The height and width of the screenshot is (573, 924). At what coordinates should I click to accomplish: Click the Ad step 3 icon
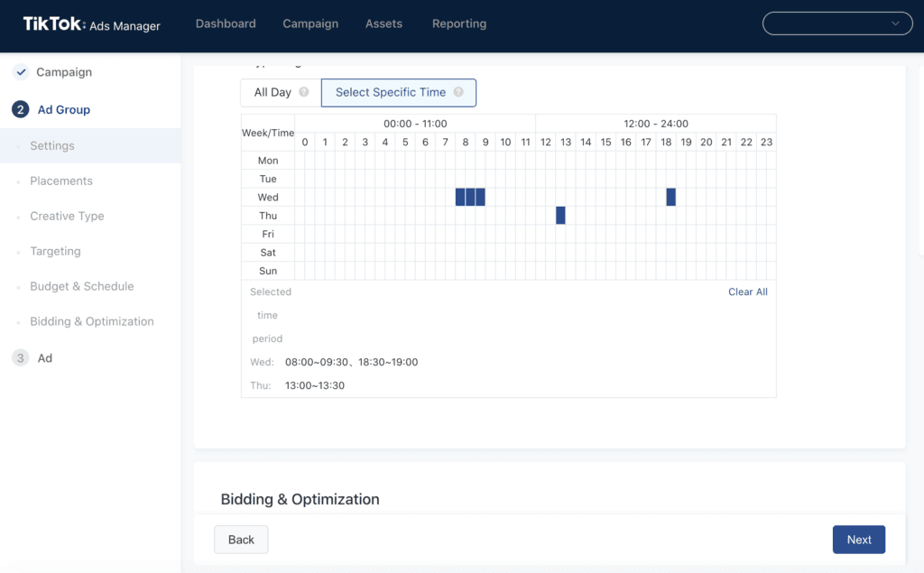click(x=21, y=358)
